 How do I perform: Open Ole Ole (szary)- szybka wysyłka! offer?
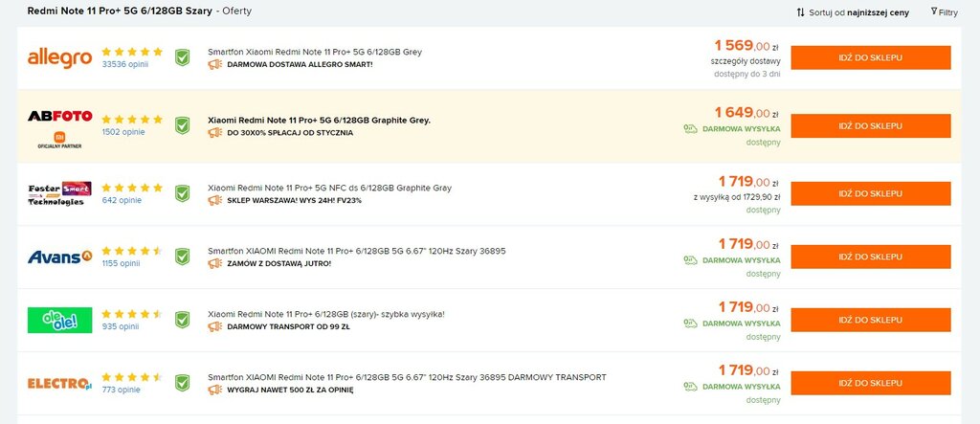326,314
